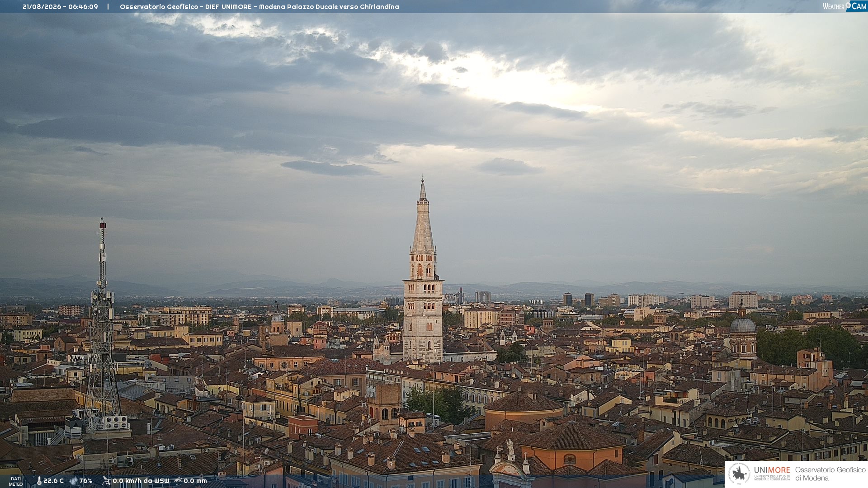Click the UNIMORE logo text
Image resolution: width=868 pixels, height=488 pixels.
772,470
